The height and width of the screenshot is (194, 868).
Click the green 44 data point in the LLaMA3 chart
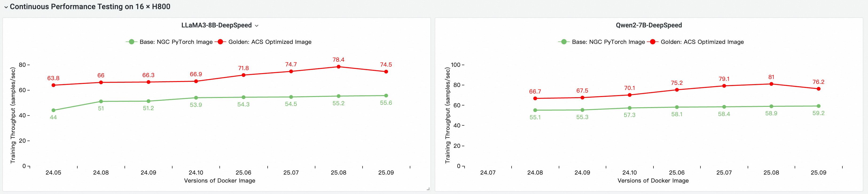coord(54,110)
